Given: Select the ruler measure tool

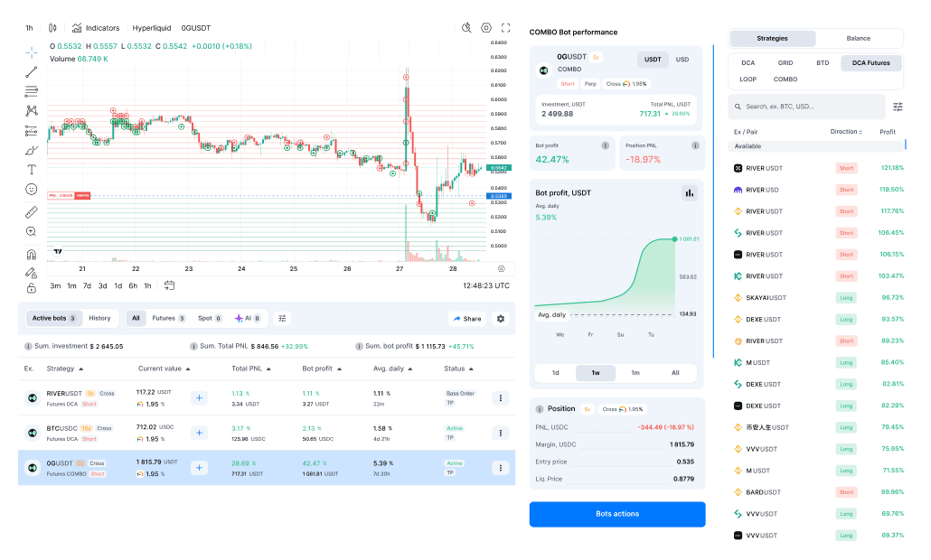Looking at the screenshot, I should [32, 211].
